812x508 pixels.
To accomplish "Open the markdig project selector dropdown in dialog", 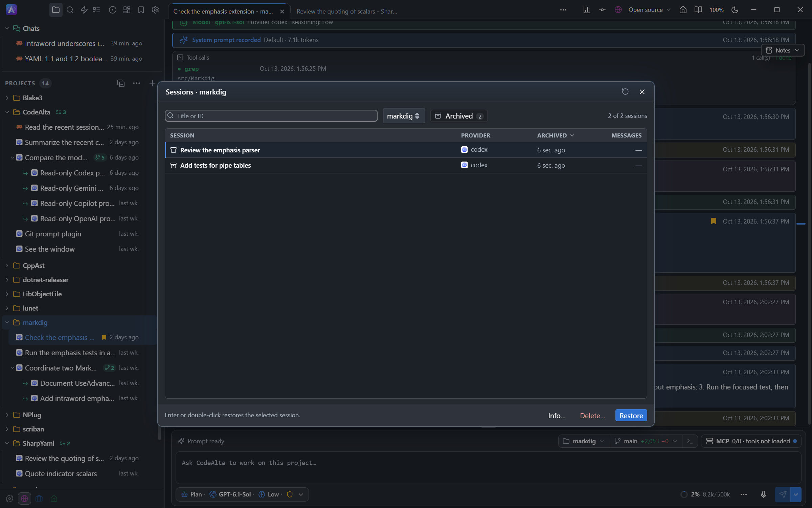I will click(404, 116).
